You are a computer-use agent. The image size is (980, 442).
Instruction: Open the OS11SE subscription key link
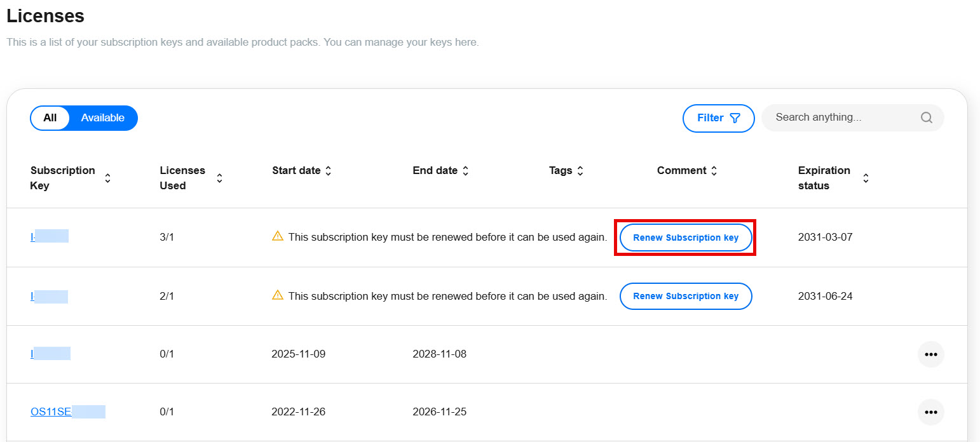(x=51, y=412)
